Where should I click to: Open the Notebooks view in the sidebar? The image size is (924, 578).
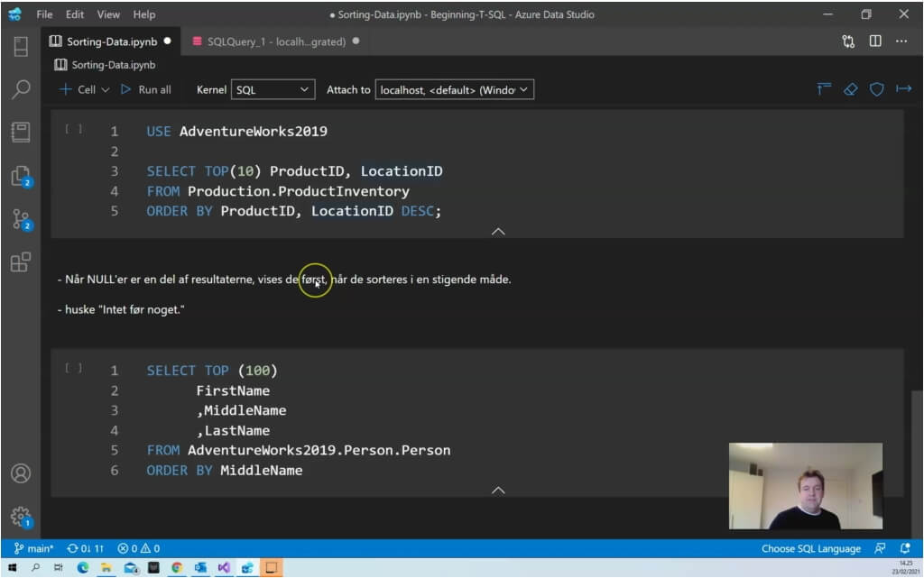(x=20, y=132)
